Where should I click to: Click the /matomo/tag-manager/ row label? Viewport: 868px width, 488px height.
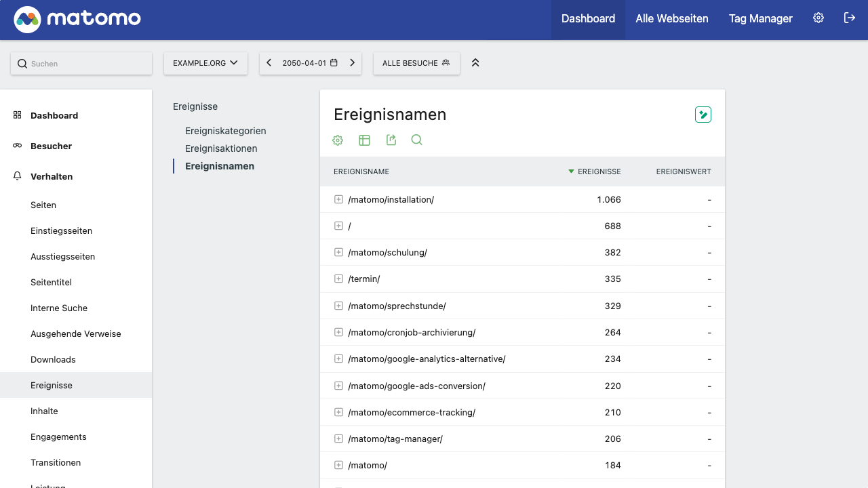395,439
